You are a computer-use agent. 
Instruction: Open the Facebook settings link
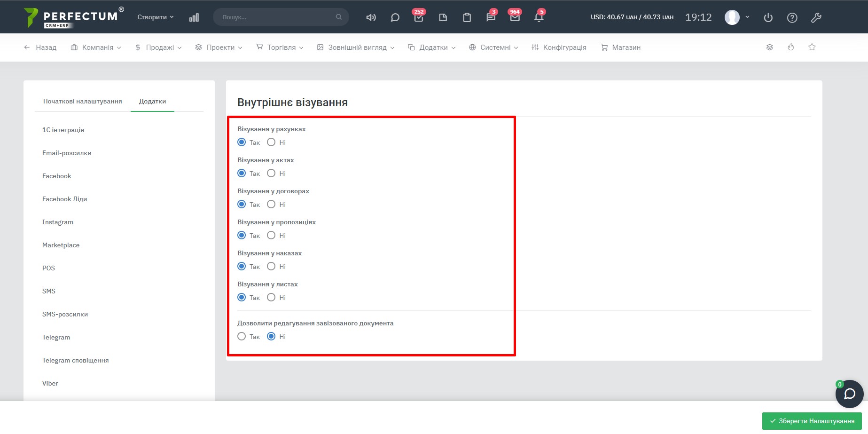(56, 176)
